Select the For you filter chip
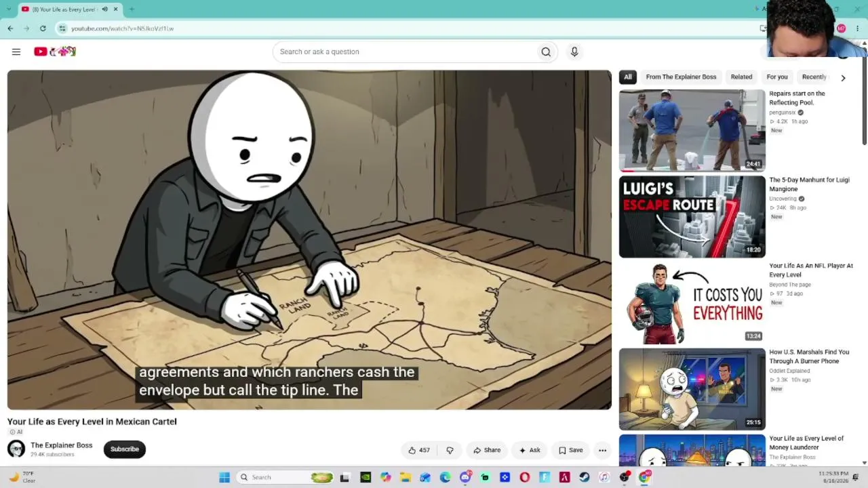This screenshot has height=488, width=868. coord(777,77)
